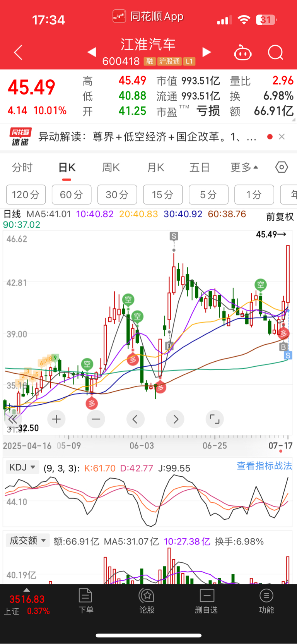This screenshot has width=297, height=644.
Task: Toggle 前复权 adjustment setting
Action: click(280, 217)
